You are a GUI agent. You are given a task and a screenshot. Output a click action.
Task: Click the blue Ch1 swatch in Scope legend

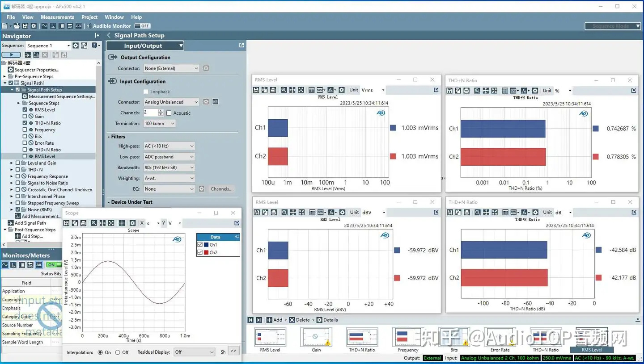pyautogui.click(x=206, y=245)
